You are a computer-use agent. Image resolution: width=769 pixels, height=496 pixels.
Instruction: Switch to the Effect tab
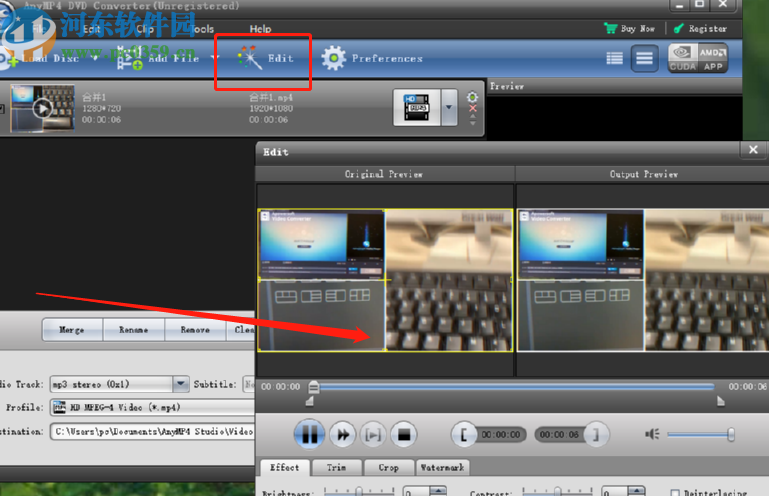coord(285,468)
